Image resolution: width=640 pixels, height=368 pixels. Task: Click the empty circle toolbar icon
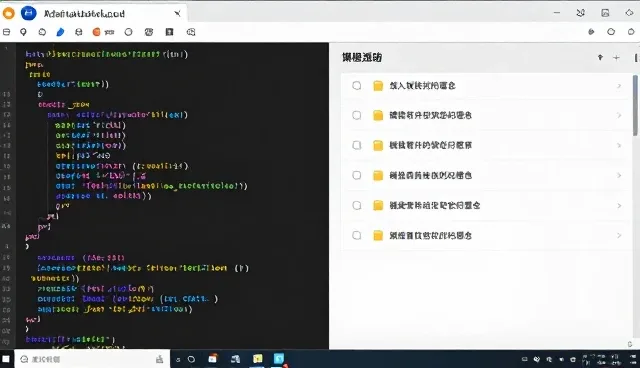click(129, 32)
